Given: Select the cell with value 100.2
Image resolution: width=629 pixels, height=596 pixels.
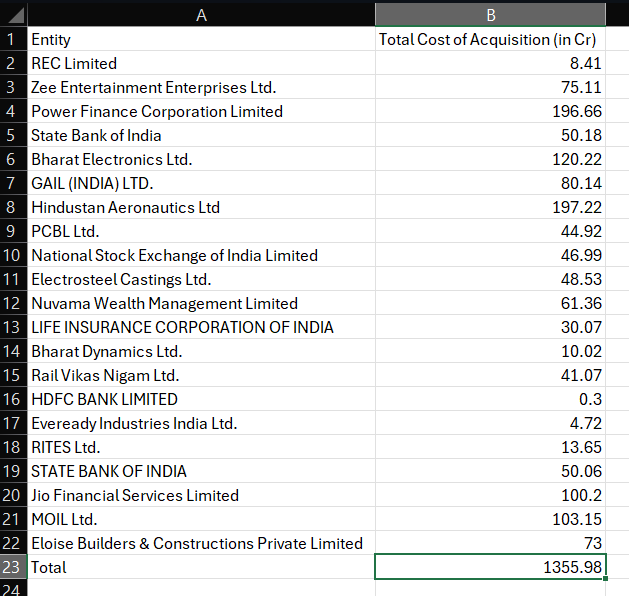Looking at the screenshot, I should [490, 495].
